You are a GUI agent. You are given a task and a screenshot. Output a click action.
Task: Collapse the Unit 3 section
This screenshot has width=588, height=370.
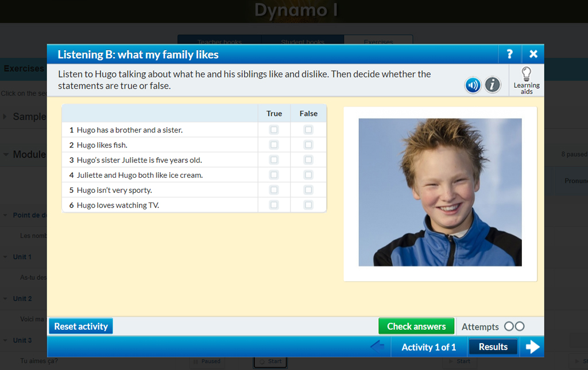tap(6, 340)
